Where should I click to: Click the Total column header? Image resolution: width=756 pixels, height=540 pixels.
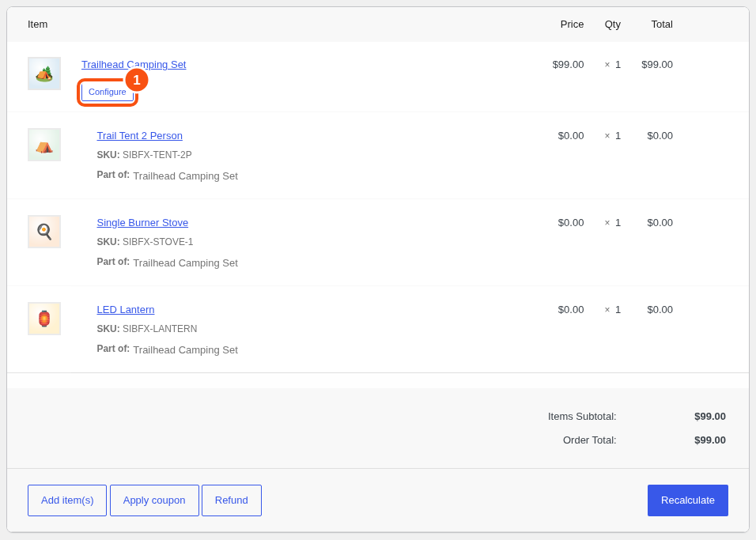tap(662, 24)
